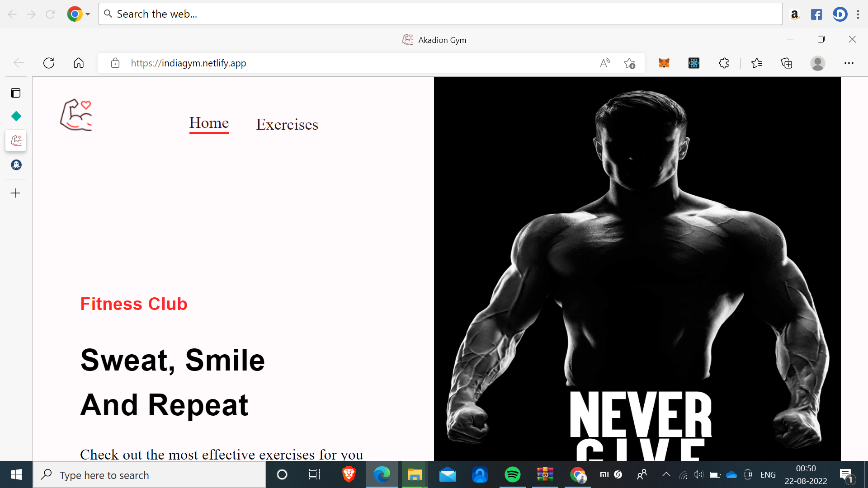Activate Read aloud in address bar
The height and width of the screenshot is (488, 868).
click(605, 63)
